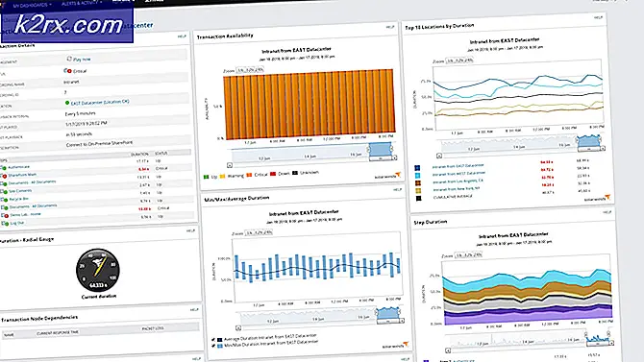Click the Site Contents step status icon
Image resolution: width=644 pixels, height=362 pixels.
(x=5, y=192)
